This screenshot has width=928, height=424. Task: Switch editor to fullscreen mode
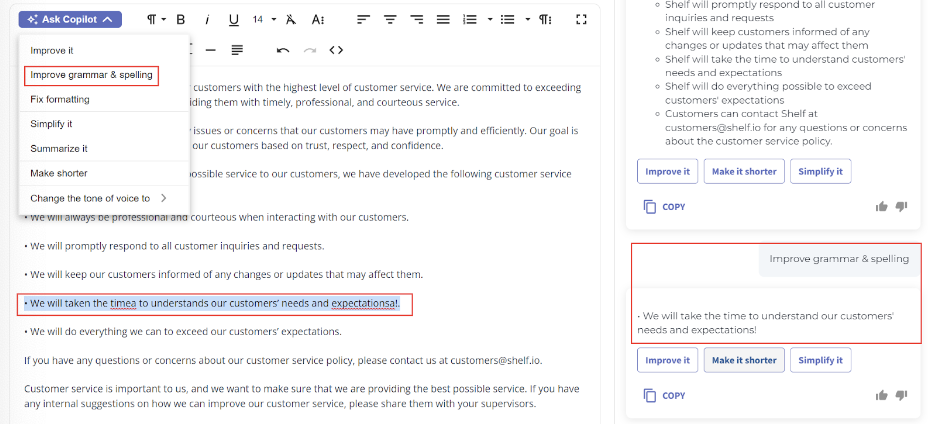(581, 20)
